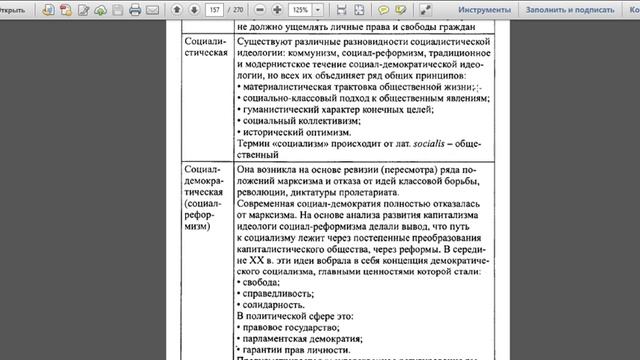Click the fit width scrolling icon
This screenshot has height=360, width=640.
[341, 10]
